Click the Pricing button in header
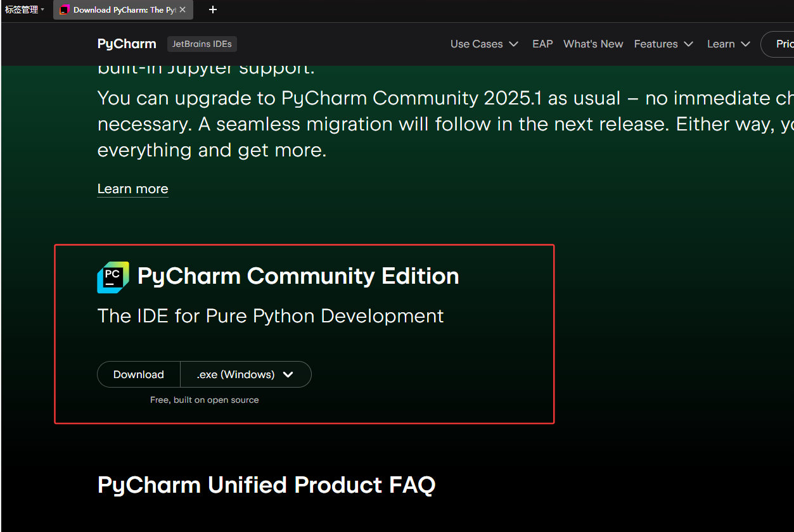The width and height of the screenshot is (794, 532). [x=778, y=44]
